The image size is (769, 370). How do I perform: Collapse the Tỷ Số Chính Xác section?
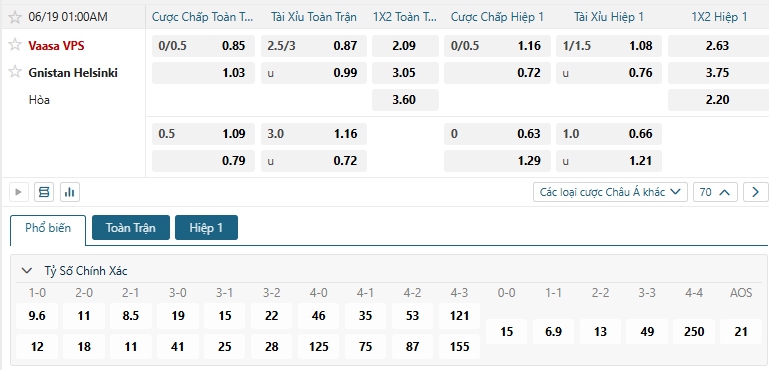click(27, 270)
